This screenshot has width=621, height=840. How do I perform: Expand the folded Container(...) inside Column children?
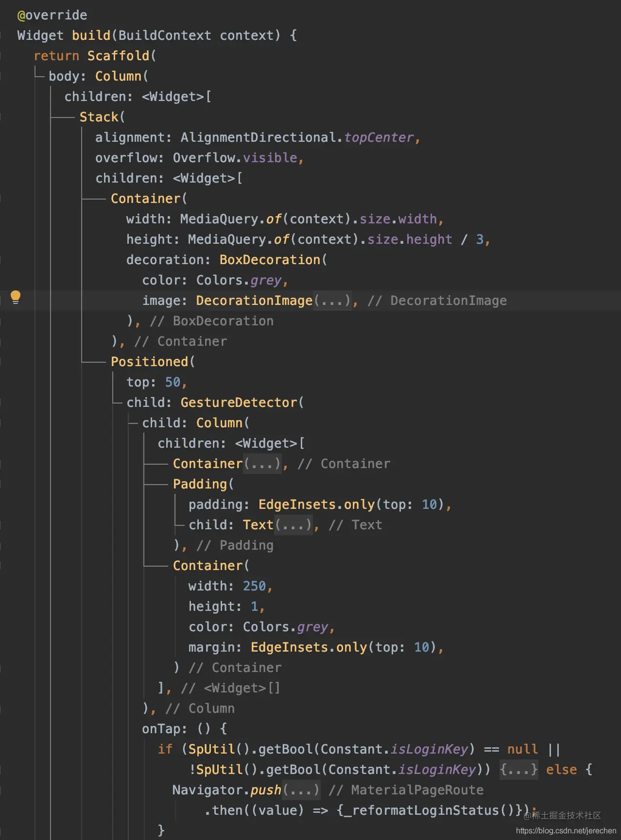pyautogui.click(x=262, y=464)
